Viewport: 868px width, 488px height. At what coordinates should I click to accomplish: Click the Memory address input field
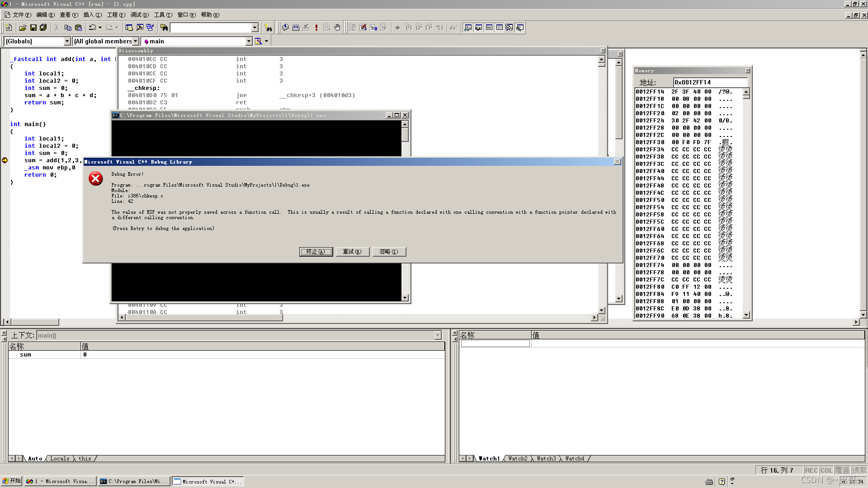710,82
